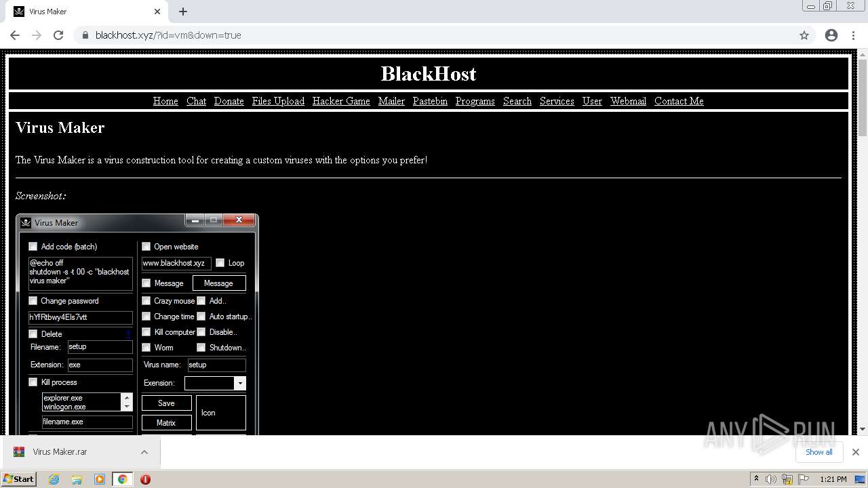Viewport: 868px width, 488px height.
Task: Toggle Add code (batch) checkbox in screenshot
Action: (33, 247)
